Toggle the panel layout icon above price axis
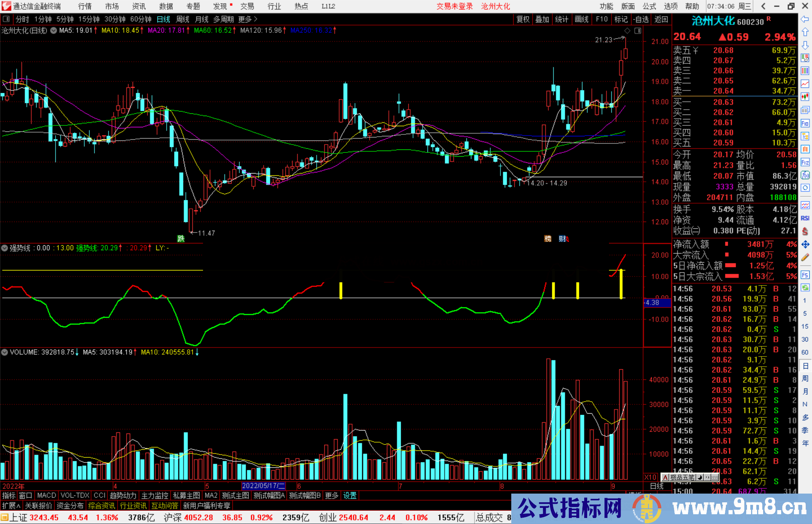The height and width of the screenshot is (524, 812). 638,31
